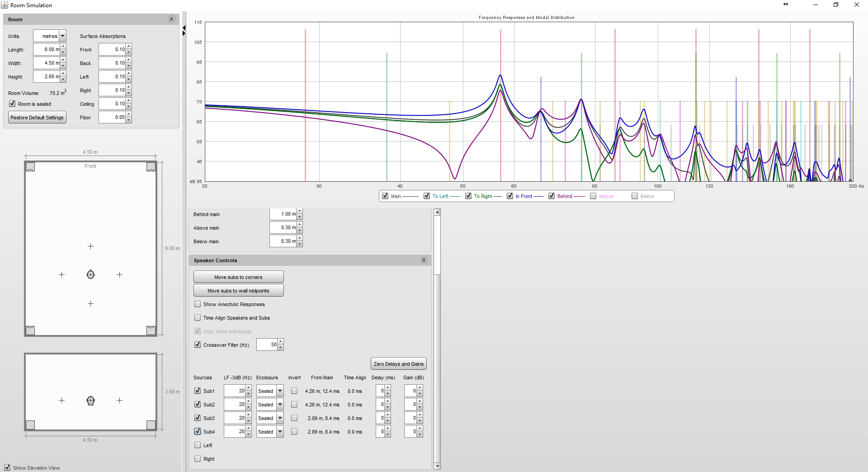868x472 pixels.
Task: Click Move subs to corners
Action: click(238, 277)
